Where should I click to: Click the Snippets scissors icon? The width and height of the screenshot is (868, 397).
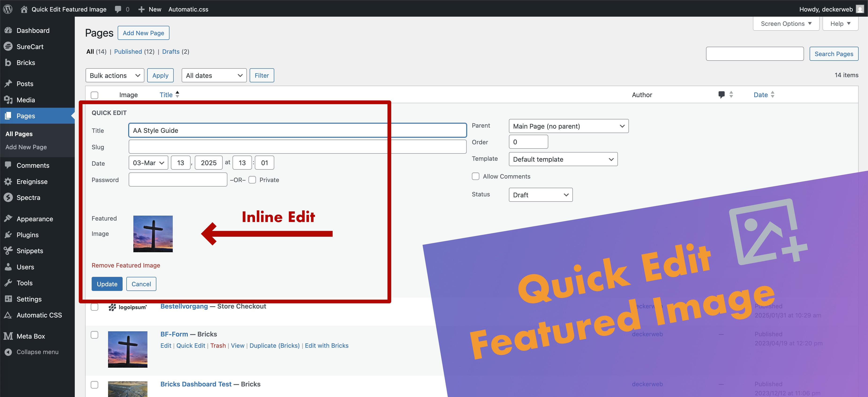[x=8, y=251]
